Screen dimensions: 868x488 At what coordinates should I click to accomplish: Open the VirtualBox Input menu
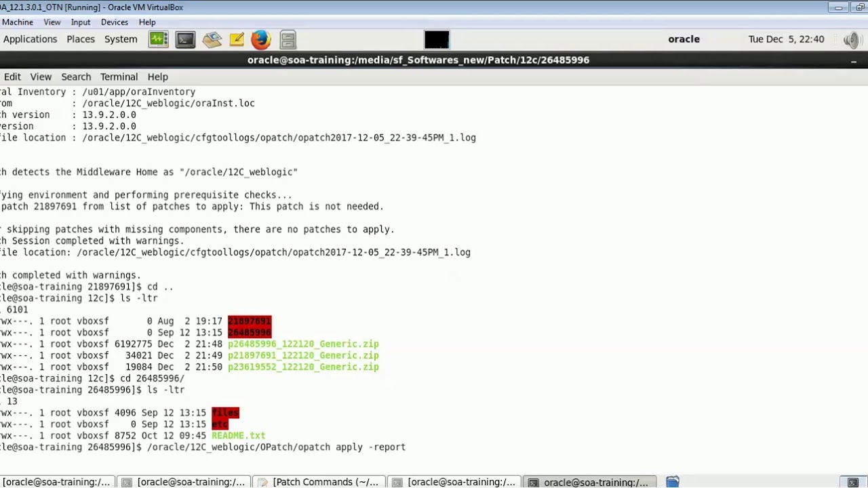click(81, 22)
